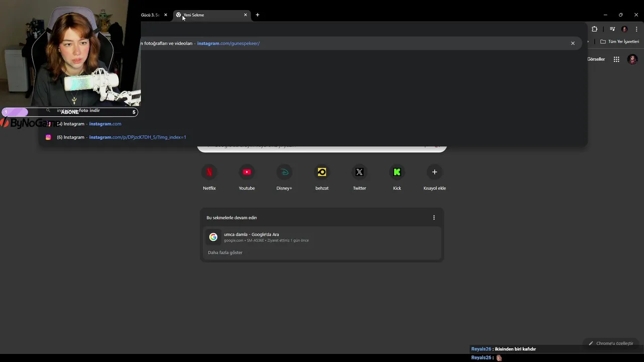
Task: Restore down the Chrome window
Action: [621, 15]
